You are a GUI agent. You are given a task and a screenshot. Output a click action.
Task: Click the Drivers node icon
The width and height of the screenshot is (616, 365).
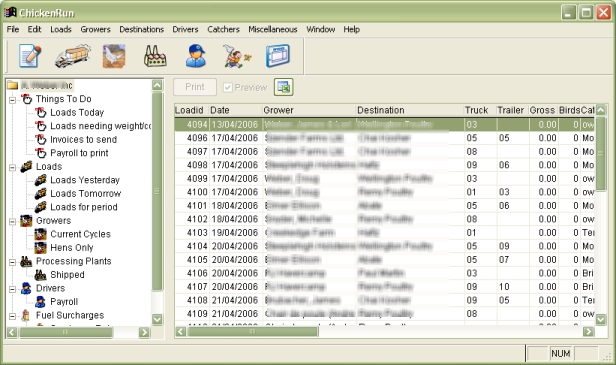pos(26,288)
